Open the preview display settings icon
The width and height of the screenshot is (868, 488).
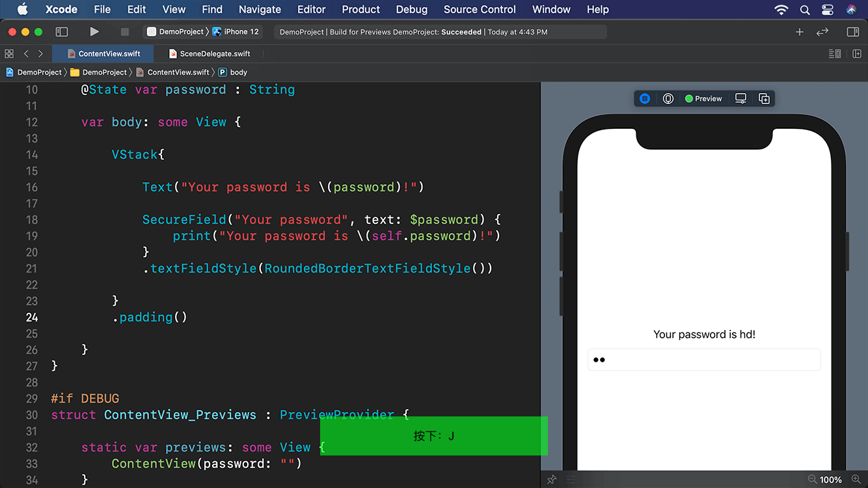pos(740,98)
